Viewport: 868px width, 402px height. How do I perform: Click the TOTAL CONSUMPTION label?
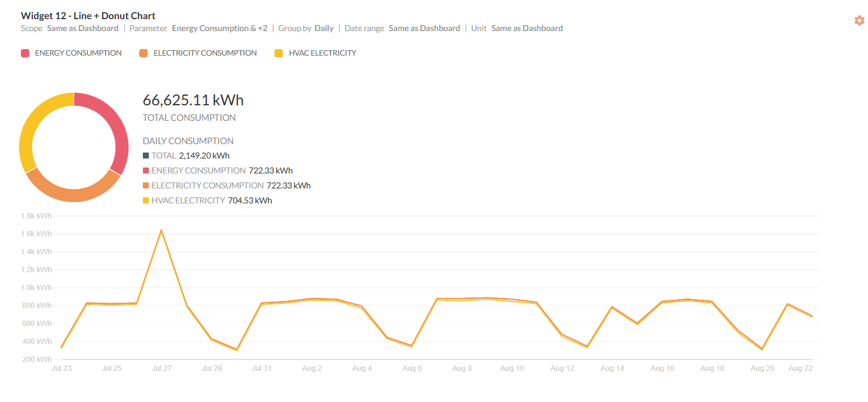(189, 118)
